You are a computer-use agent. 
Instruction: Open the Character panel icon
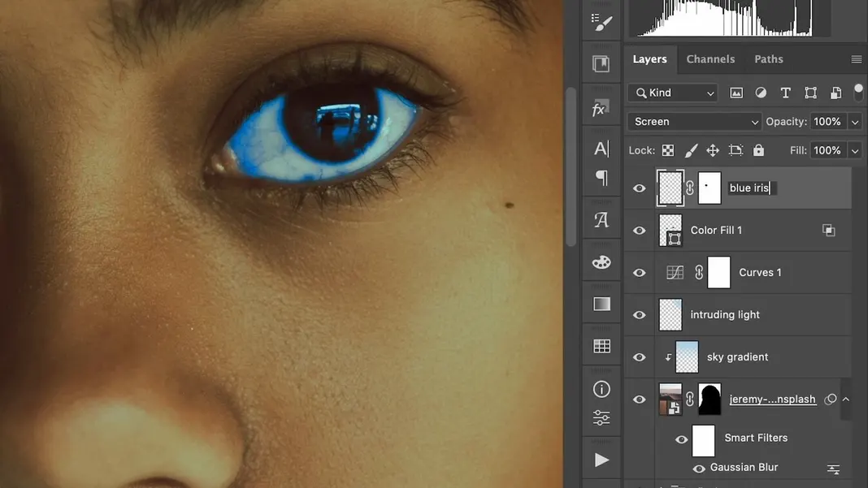pyautogui.click(x=601, y=149)
